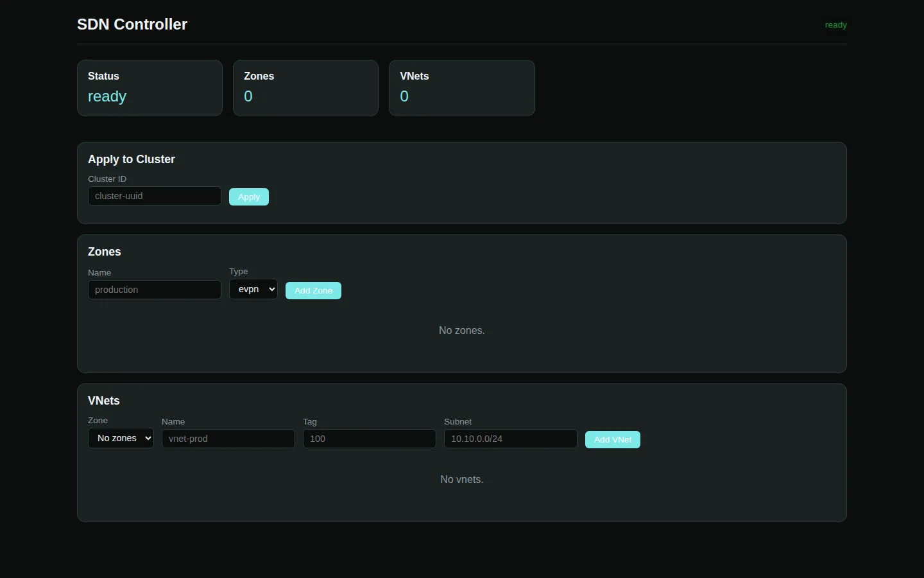Focus the Cluster ID input field
The image size is (924, 578).
tap(155, 196)
